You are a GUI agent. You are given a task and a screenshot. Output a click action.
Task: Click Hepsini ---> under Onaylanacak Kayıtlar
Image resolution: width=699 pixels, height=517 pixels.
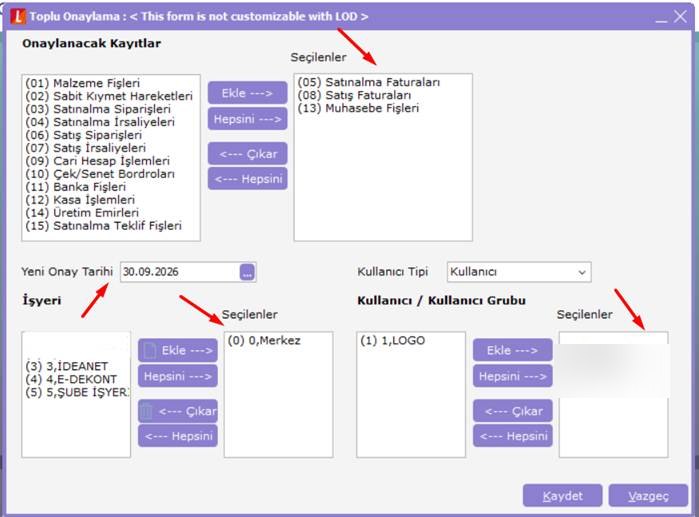point(247,119)
